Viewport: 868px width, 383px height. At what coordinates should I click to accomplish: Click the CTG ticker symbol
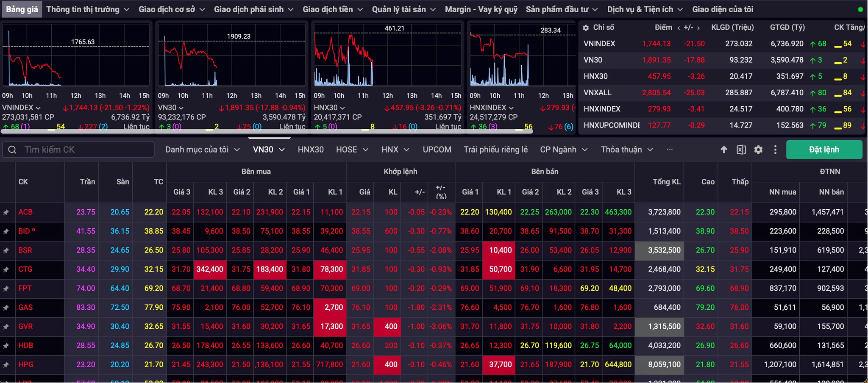pyautogui.click(x=25, y=269)
